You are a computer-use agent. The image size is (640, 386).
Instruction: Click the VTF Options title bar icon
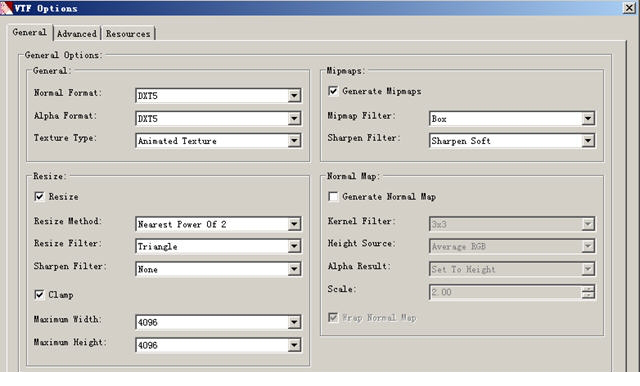[x=6, y=8]
